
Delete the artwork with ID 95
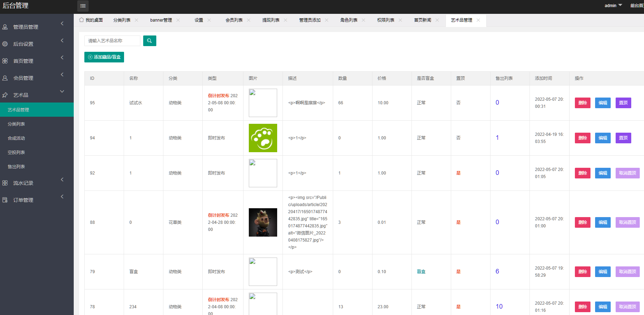point(582,103)
